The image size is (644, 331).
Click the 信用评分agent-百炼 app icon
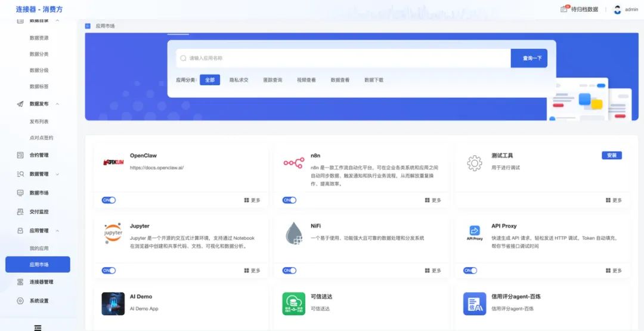click(475, 304)
